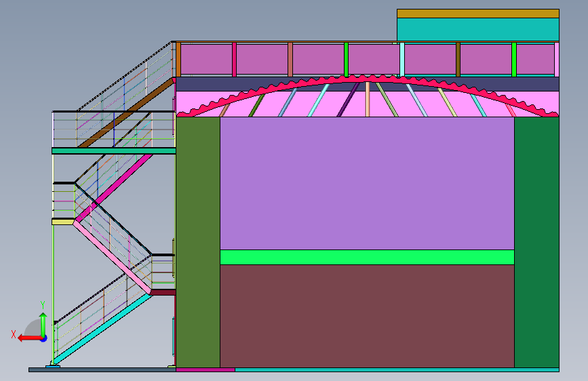Select the long cyan base strip
Image resolution: width=588 pixels, height=381 pixels.
[397, 369]
